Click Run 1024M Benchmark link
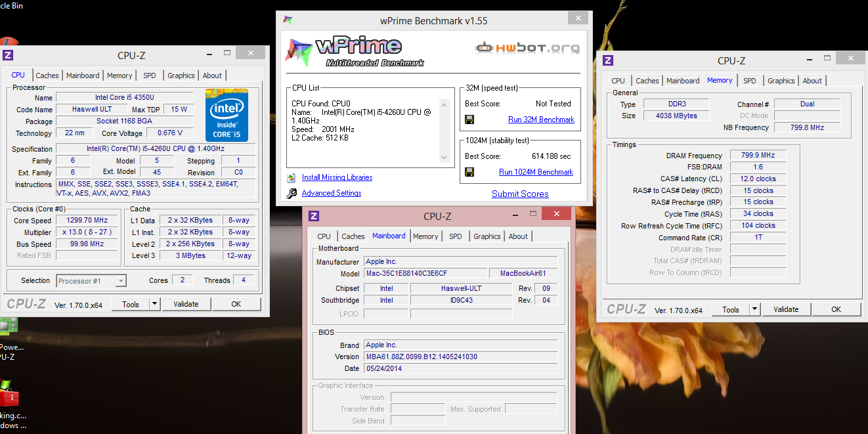868x434 pixels. [x=536, y=172]
